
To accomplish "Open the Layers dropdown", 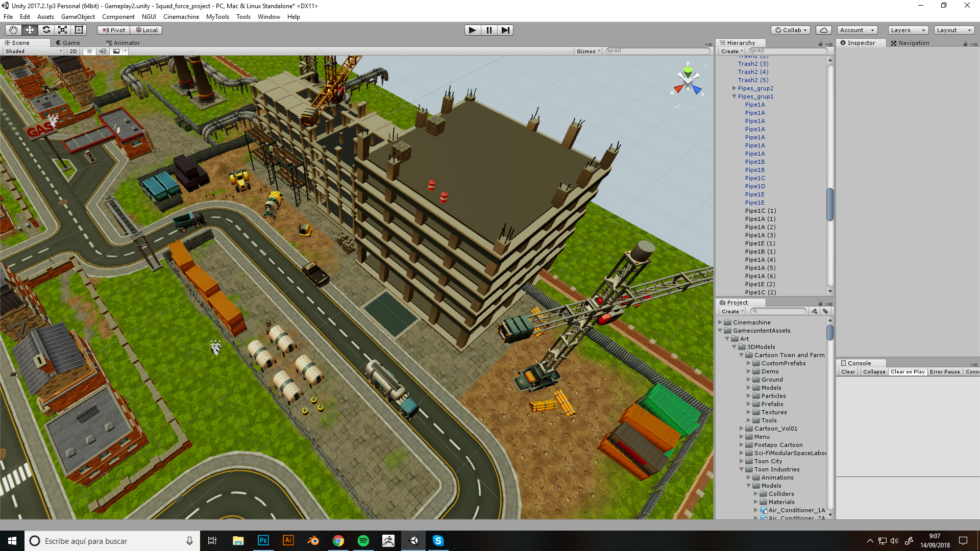I will [x=908, y=30].
